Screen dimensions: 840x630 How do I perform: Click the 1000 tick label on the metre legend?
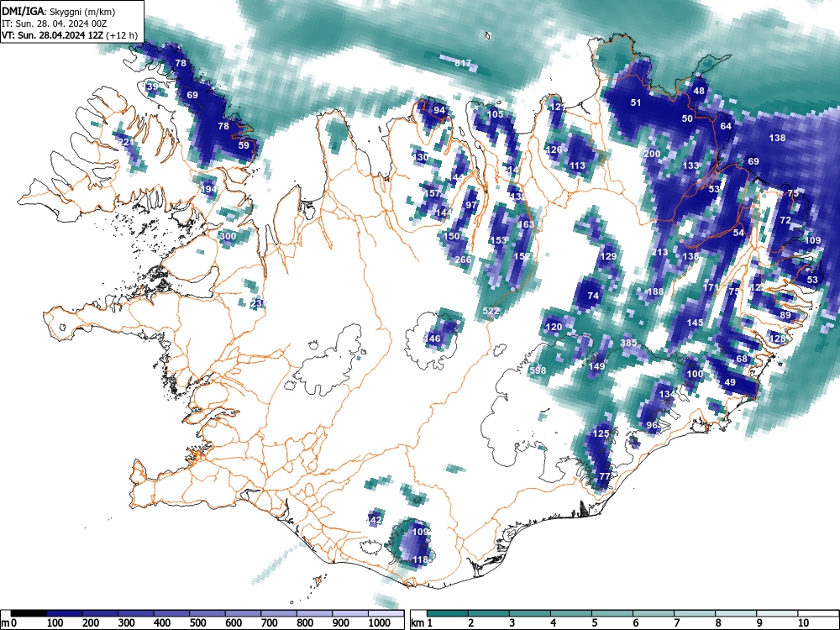380,623
